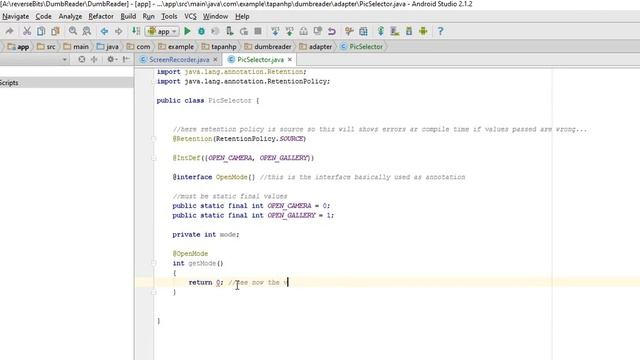
Task: Open the Navigate menu
Action: coord(16,16)
